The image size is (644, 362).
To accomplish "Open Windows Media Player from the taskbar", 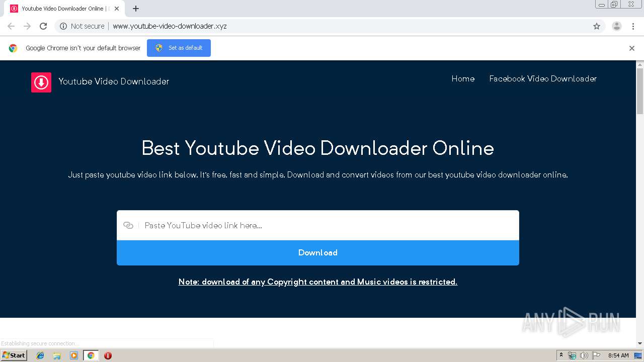I will [x=74, y=355].
